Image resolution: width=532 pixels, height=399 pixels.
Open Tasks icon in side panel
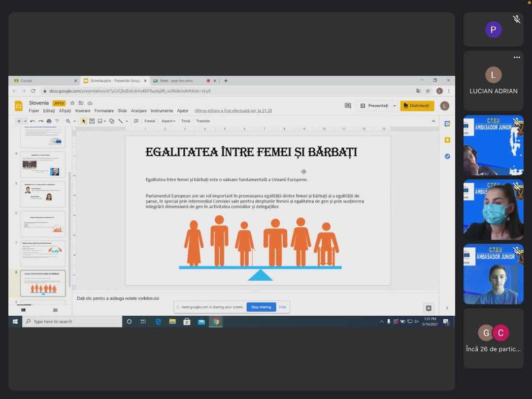(447, 156)
